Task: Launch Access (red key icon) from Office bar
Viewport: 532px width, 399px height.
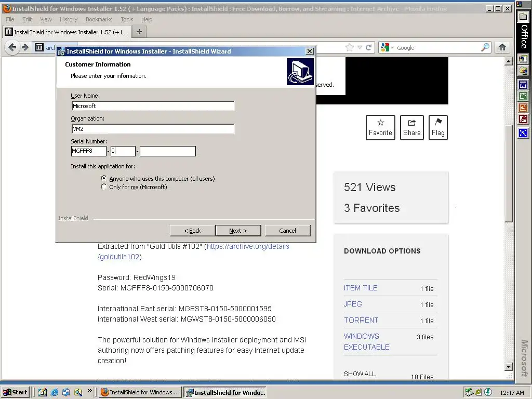Action: (x=523, y=119)
